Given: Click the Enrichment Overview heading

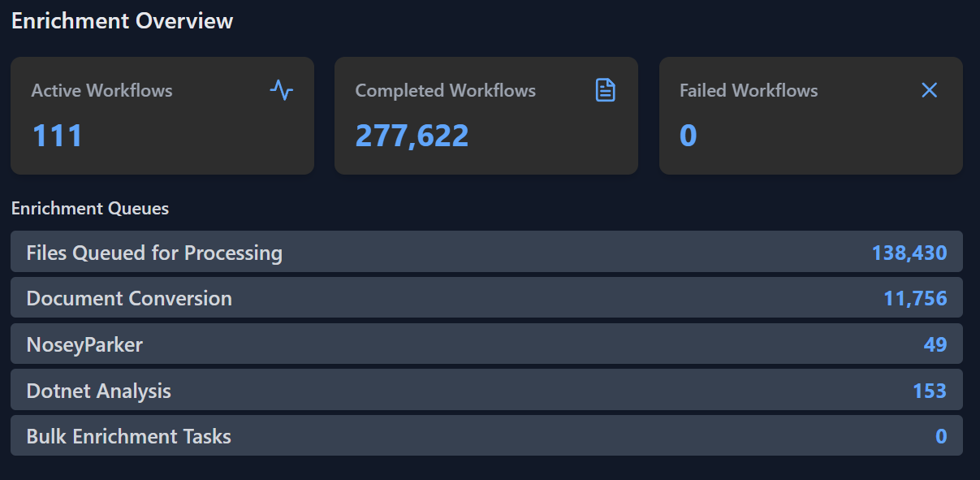Looking at the screenshot, I should (122, 21).
